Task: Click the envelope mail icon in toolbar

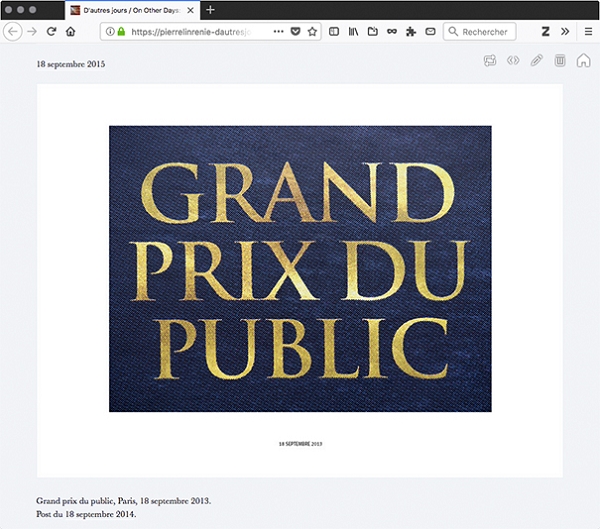Action: tap(430, 32)
